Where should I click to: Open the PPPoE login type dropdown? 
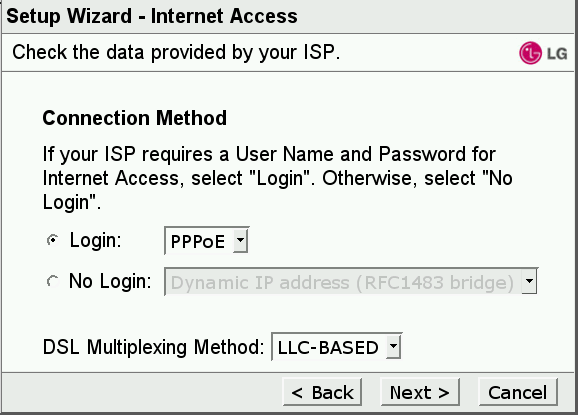coord(206,241)
